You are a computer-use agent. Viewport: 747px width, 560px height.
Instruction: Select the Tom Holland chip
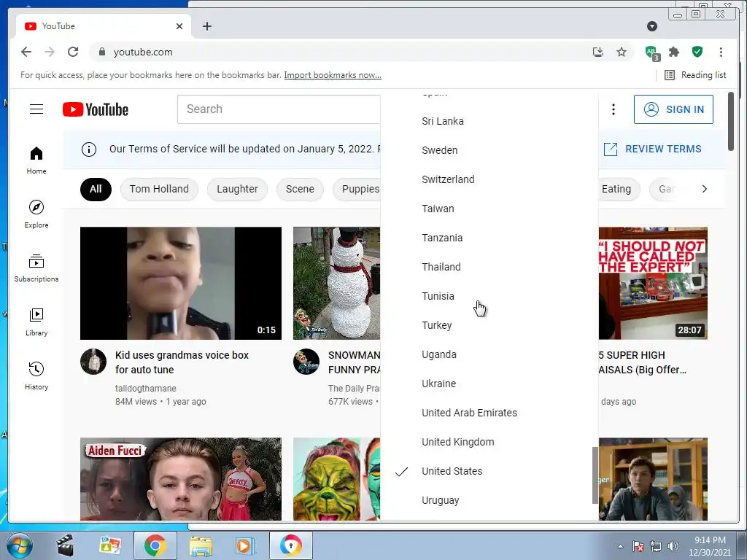click(x=159, y=189)
